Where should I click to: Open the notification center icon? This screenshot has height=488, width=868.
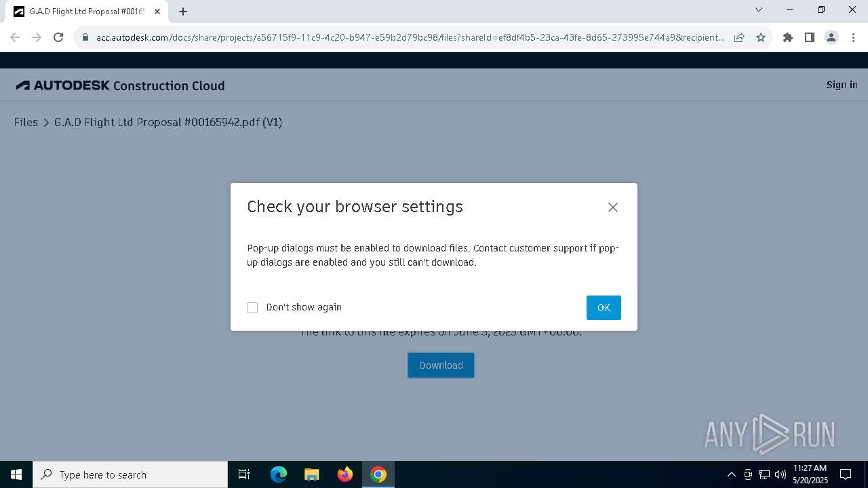click(846, 474)
